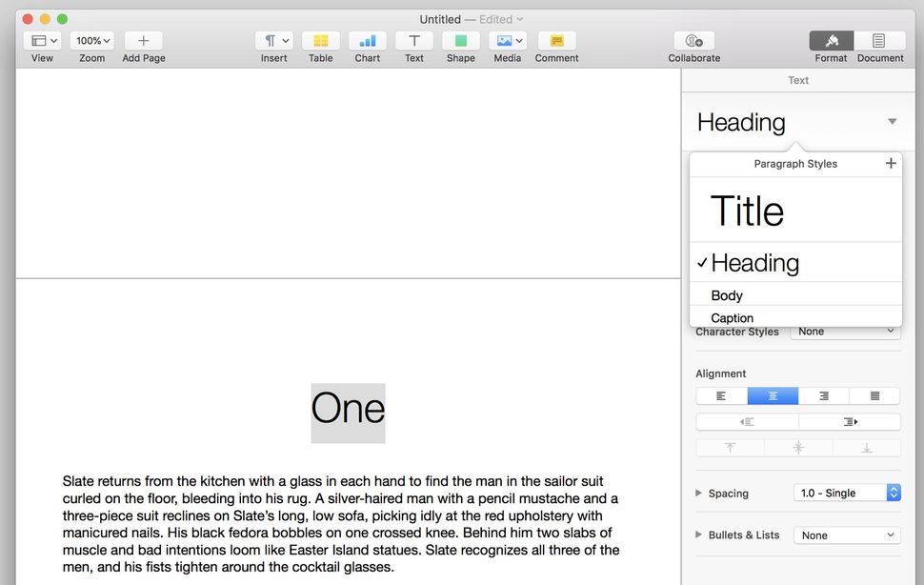Select the Title paragraph style

pos(747,211)
